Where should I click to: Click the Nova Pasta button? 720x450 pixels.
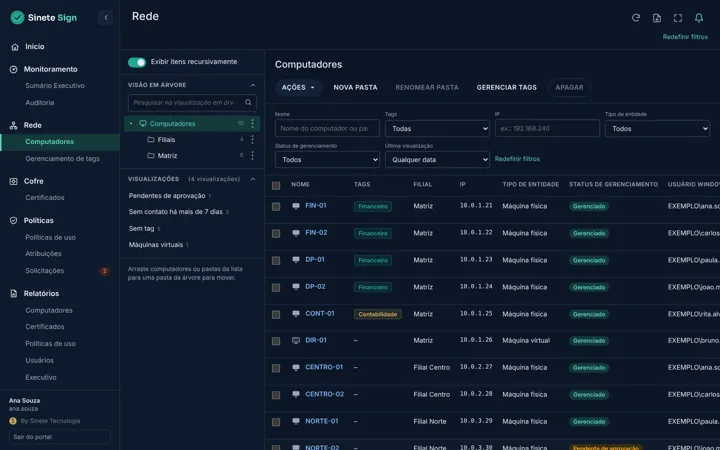[x=355, y=87]
